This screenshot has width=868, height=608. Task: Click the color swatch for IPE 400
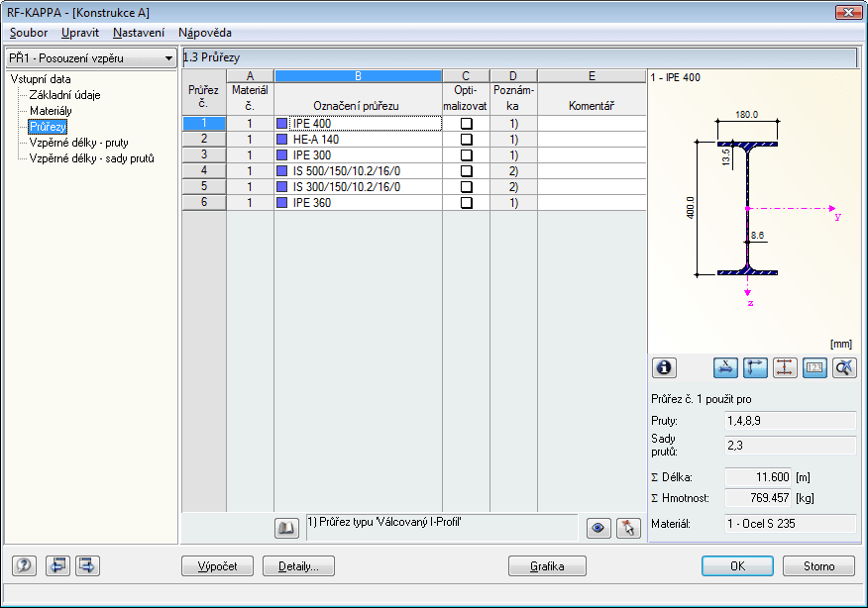(x=281, y=124)
